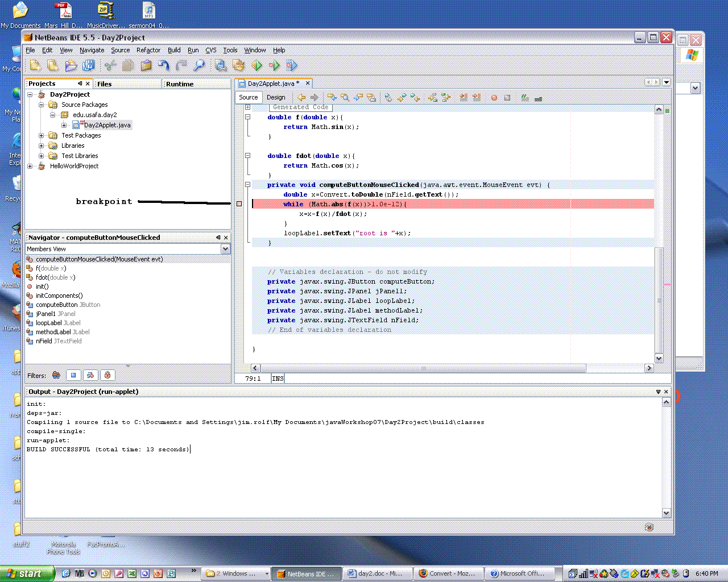Image resolution: width=728 pixels, height=582 pixels.
Task: Click the Run Main Project icon
Action: pos(257,65)
